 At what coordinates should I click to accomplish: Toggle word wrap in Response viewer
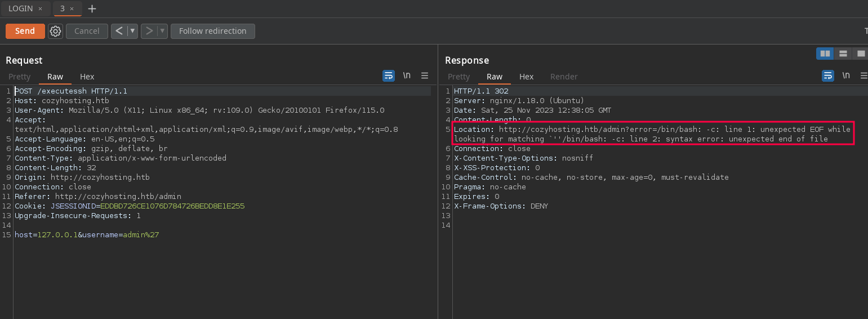pyautogui.click(x=827, y=76)
